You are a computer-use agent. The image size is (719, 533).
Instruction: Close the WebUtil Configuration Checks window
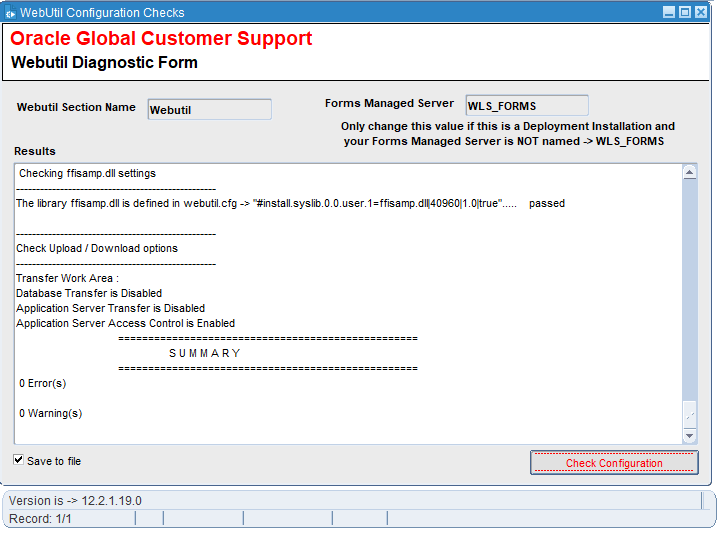pos(700,12)
